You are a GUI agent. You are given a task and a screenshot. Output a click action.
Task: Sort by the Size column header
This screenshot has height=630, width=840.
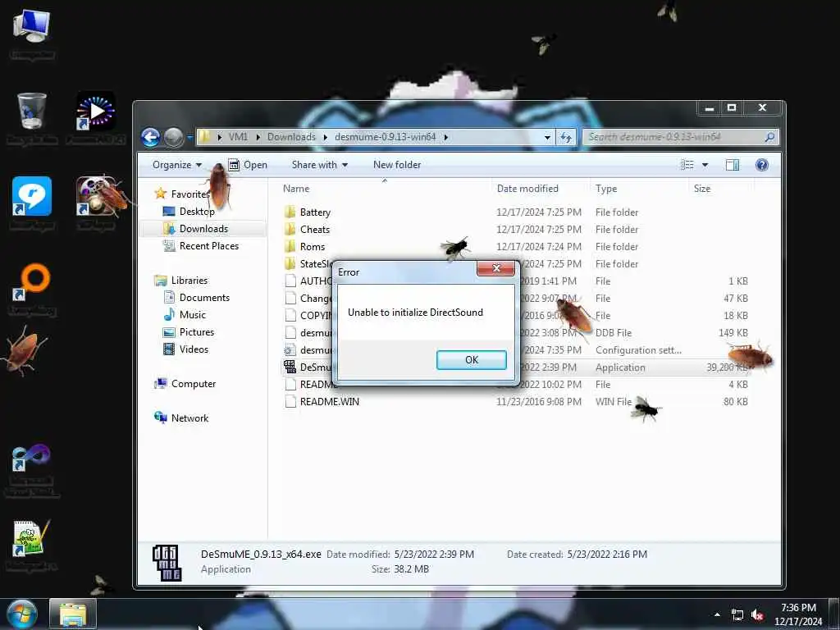(x=702, y=189)
